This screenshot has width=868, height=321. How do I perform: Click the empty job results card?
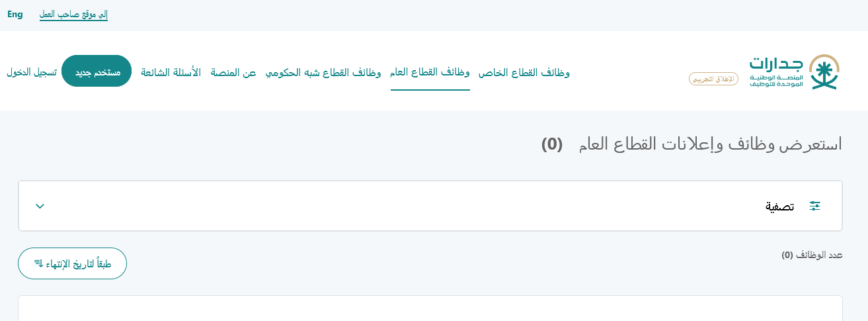430,308
